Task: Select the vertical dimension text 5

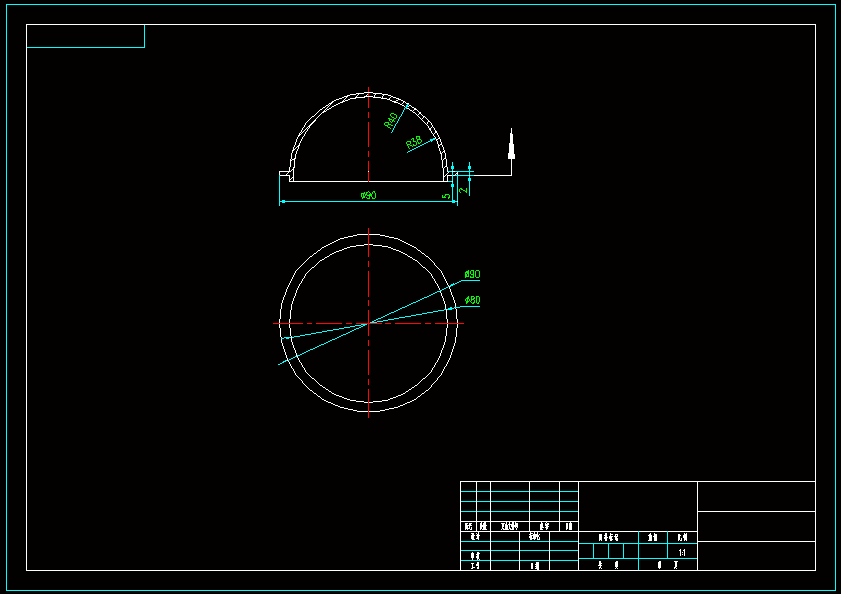Action: click(x=446, y=196)
